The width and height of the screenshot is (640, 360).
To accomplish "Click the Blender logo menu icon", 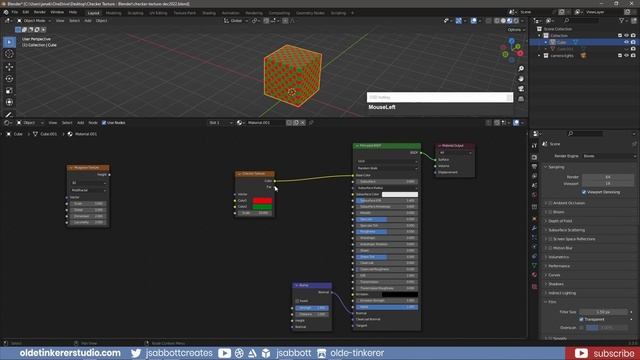I will coord(6,13).
